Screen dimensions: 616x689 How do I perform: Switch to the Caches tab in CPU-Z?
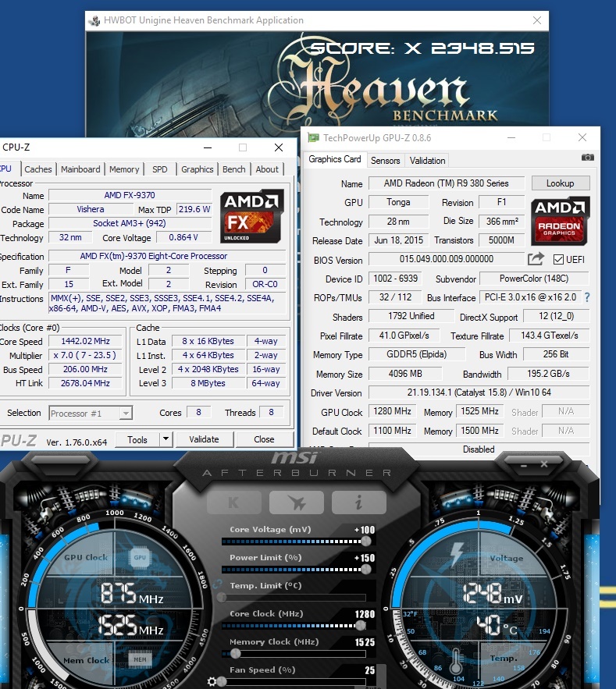coord(37,169)
